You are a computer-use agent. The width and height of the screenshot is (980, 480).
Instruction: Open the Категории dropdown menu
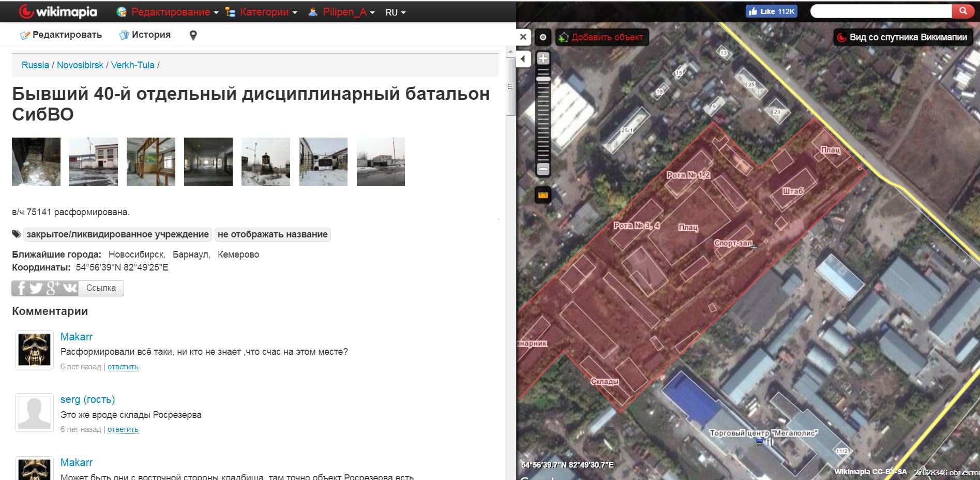262,12
